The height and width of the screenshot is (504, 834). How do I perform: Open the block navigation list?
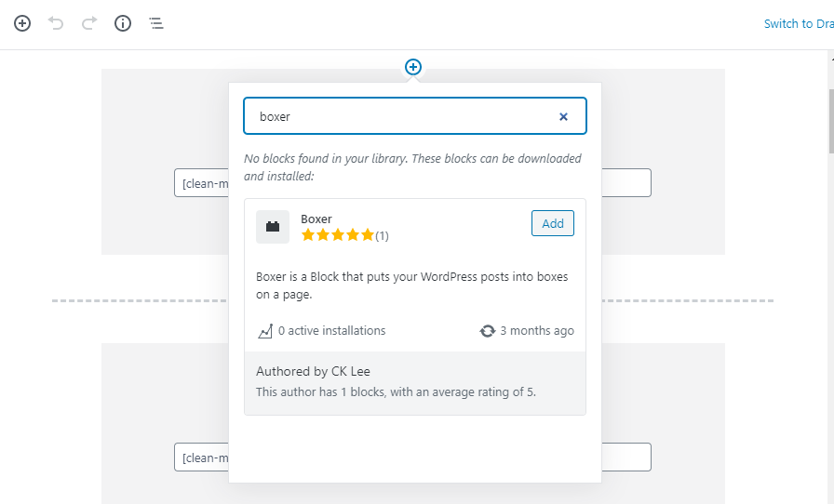(x=156, y=23)
